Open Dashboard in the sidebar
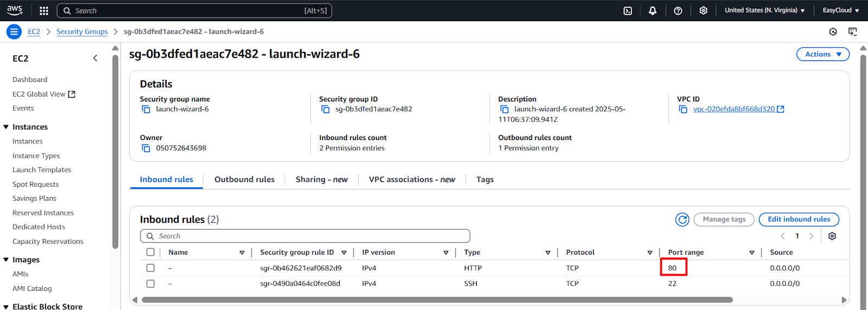 click(30, 80)
